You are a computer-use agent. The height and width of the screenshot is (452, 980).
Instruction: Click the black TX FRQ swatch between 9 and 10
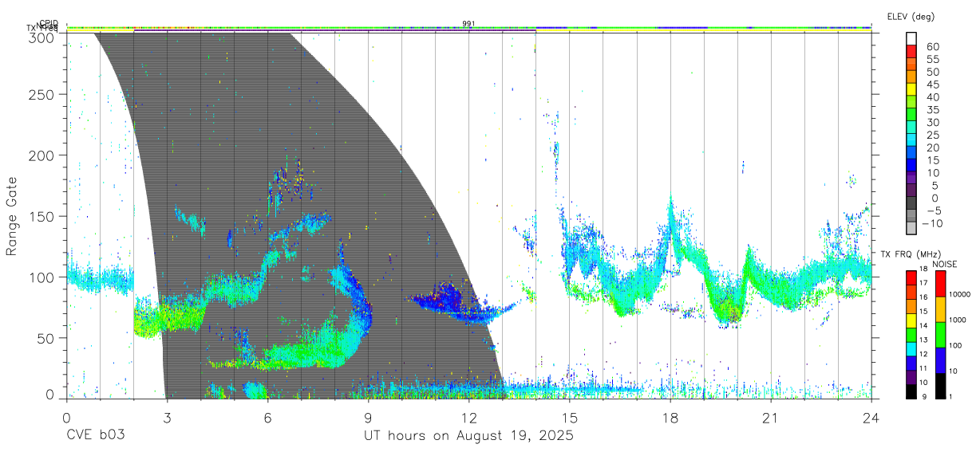pyautogui.click(x=911, y=390)
